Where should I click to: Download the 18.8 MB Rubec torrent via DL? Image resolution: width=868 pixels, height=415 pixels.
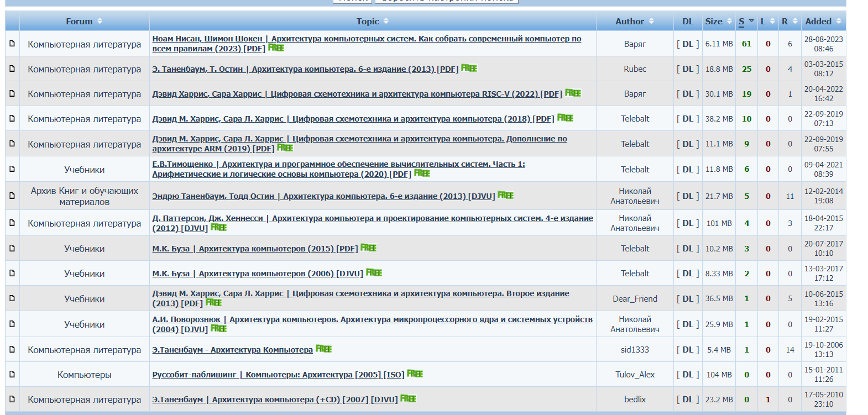click(688, 69)
